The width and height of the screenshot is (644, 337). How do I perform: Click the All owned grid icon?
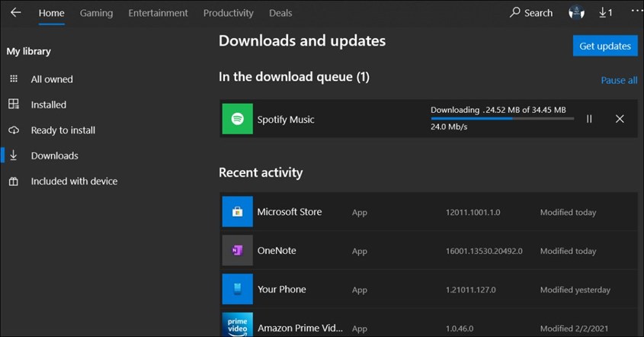pyautogui.click(x=14, y=79)
